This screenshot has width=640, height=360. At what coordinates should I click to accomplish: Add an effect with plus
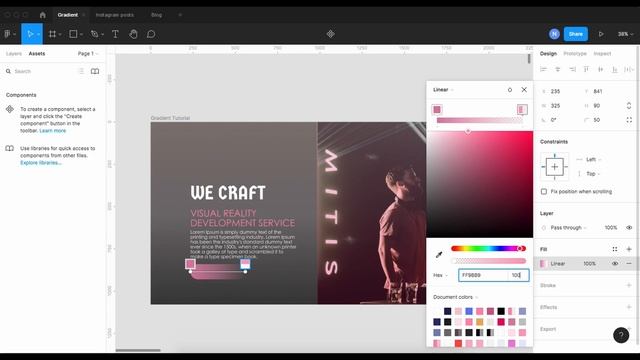point(629,307)
